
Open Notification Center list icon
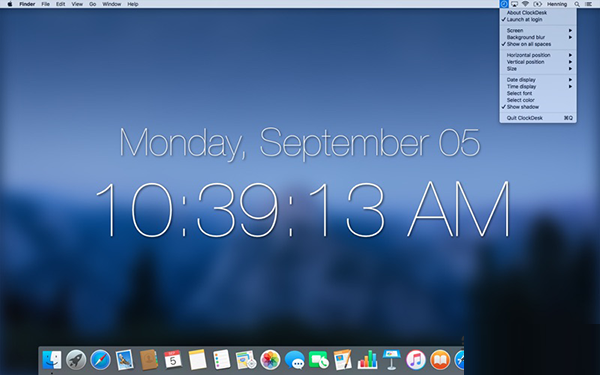(x=589, y=4)
